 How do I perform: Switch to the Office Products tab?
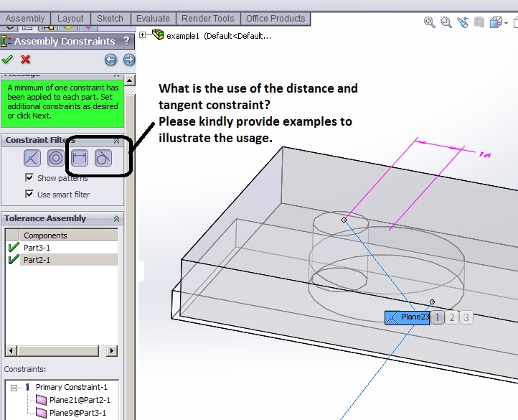coord(276,19)
